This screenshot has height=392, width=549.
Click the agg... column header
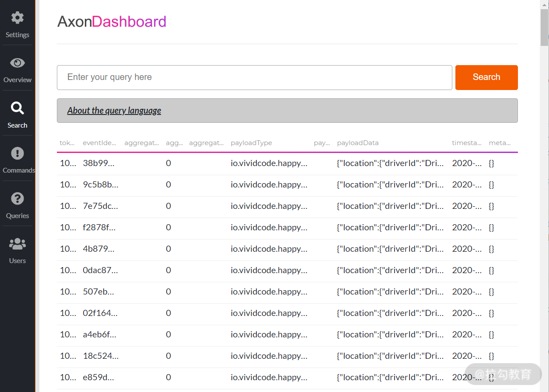pos(175,143)
